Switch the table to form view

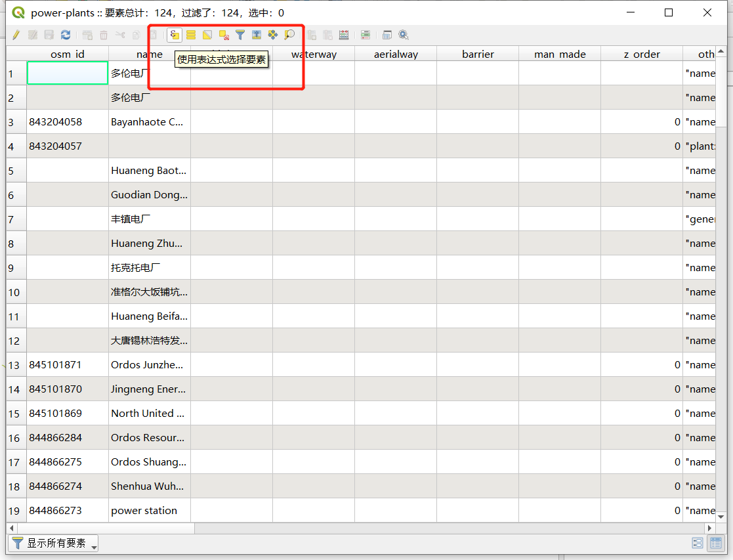(x=698, y=543)
